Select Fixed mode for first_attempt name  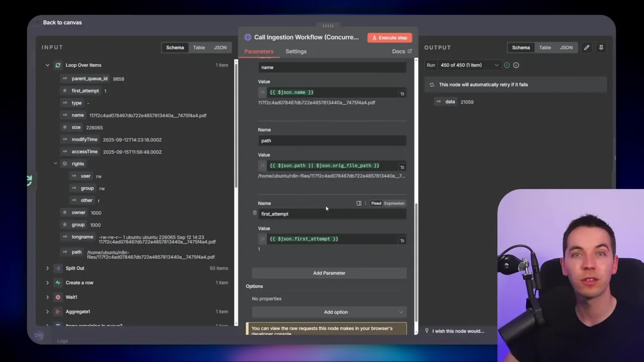pyautogui.click(x=376, y=203)
